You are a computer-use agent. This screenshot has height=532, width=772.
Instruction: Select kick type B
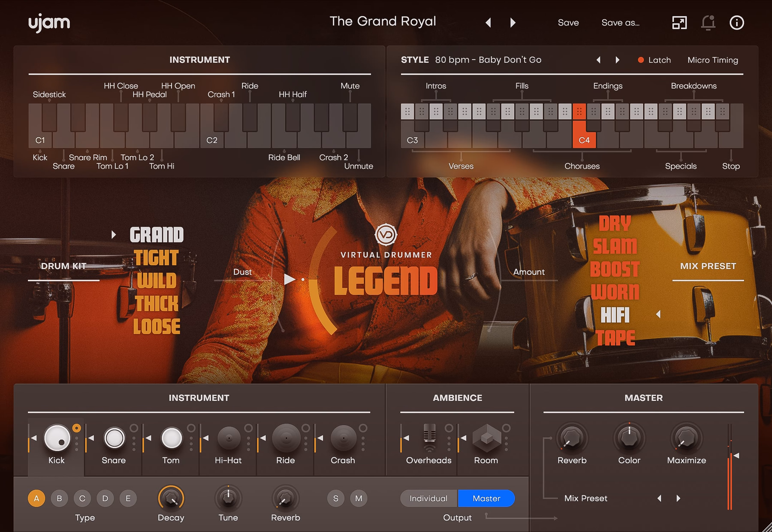pos(60,499)
